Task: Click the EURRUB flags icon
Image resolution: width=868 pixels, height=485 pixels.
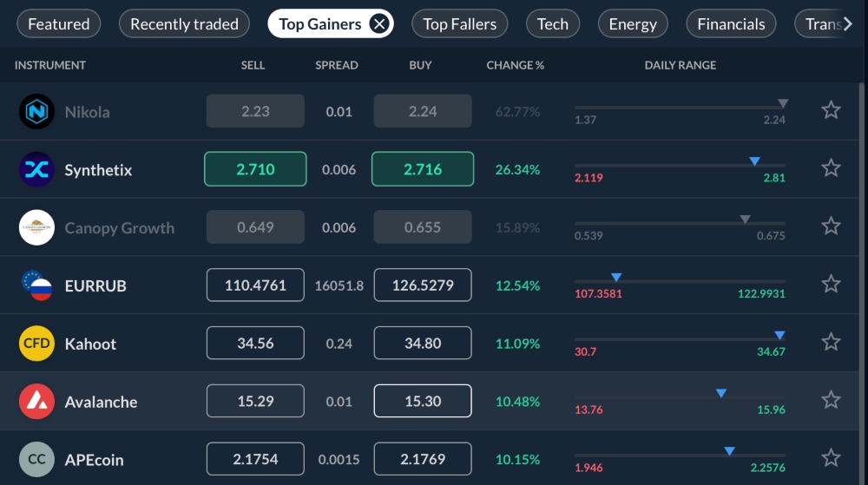Action: click(36, 285)
